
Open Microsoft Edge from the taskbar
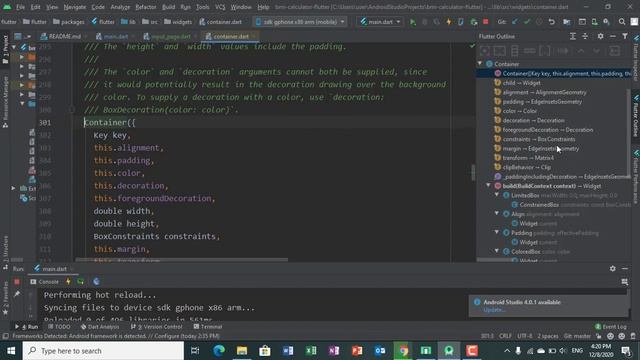(x=219, y=351)
